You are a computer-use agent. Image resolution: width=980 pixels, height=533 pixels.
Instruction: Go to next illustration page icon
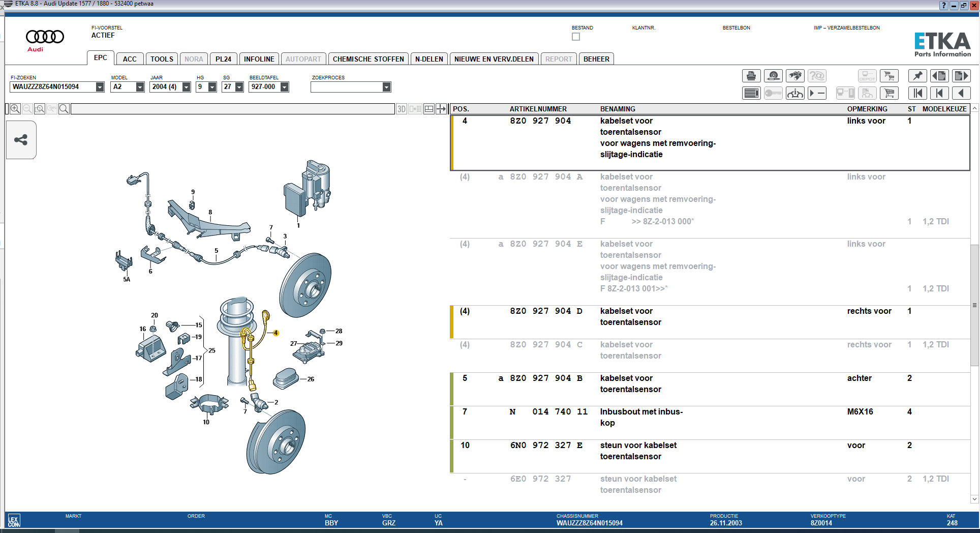961,76
